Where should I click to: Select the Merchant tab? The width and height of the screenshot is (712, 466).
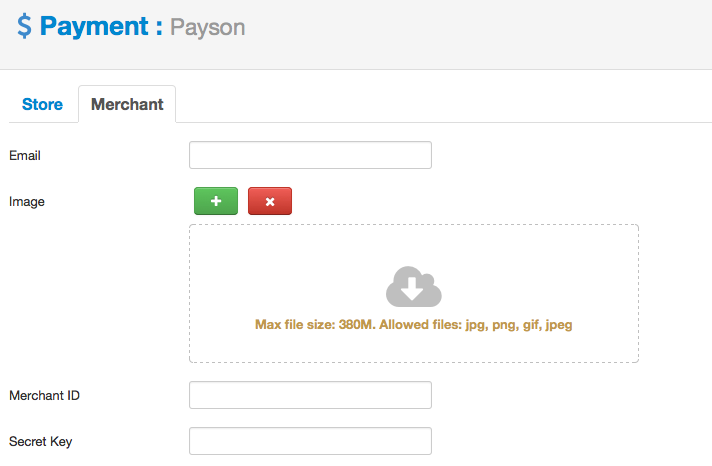click(127, 104)
